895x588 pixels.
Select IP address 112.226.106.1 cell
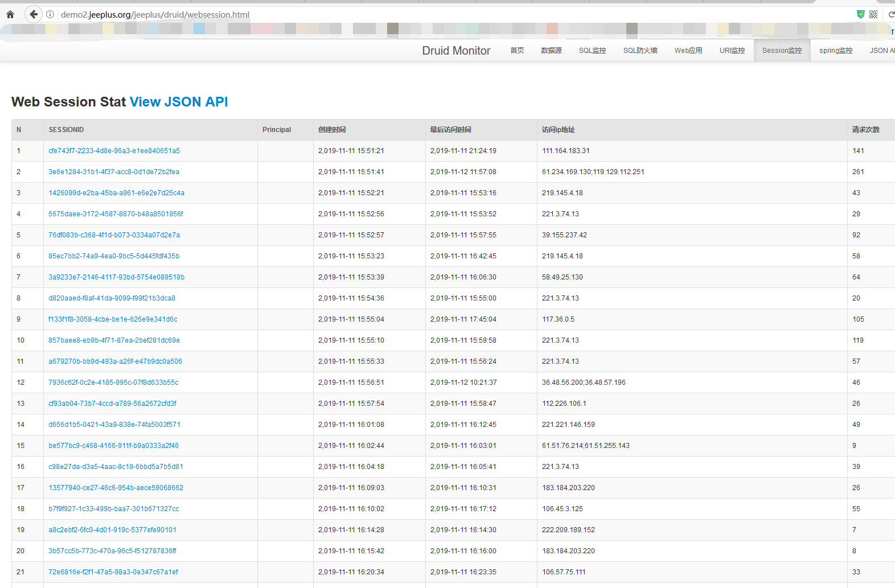tap(692, 404)
